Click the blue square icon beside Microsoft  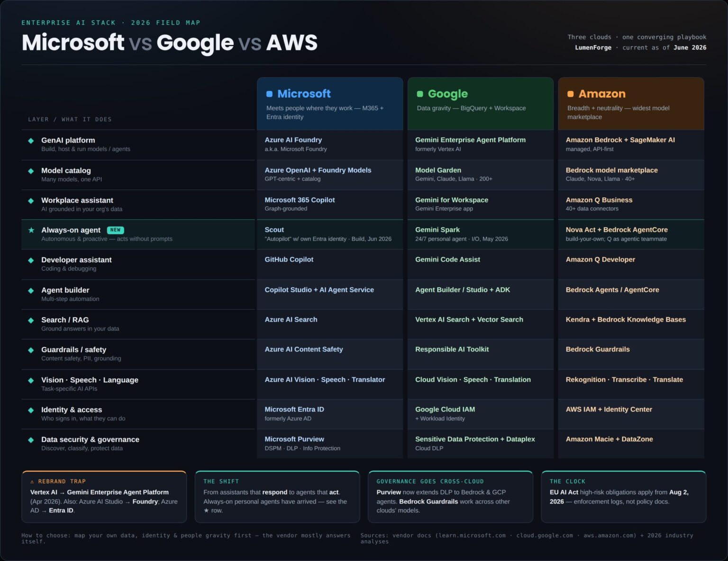(269, 94)
